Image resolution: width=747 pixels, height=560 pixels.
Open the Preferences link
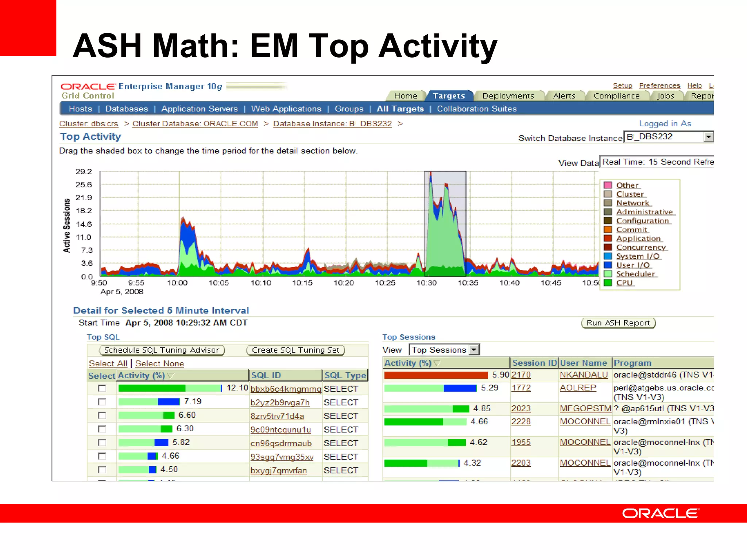(659, 86)
